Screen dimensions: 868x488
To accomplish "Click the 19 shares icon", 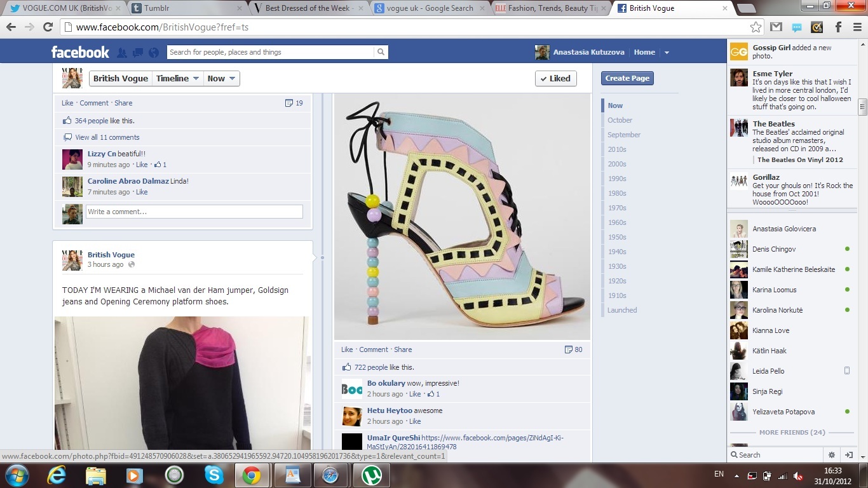I will click(294, 103).
